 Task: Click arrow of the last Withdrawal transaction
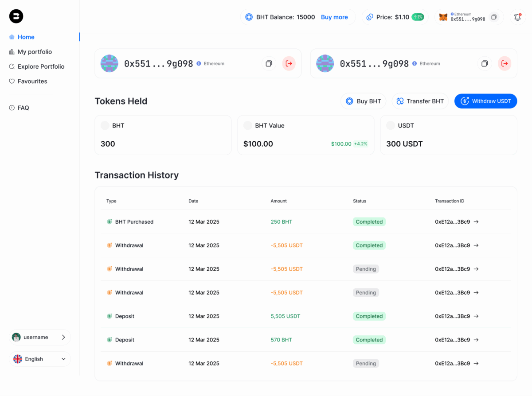tap(476, 364)
